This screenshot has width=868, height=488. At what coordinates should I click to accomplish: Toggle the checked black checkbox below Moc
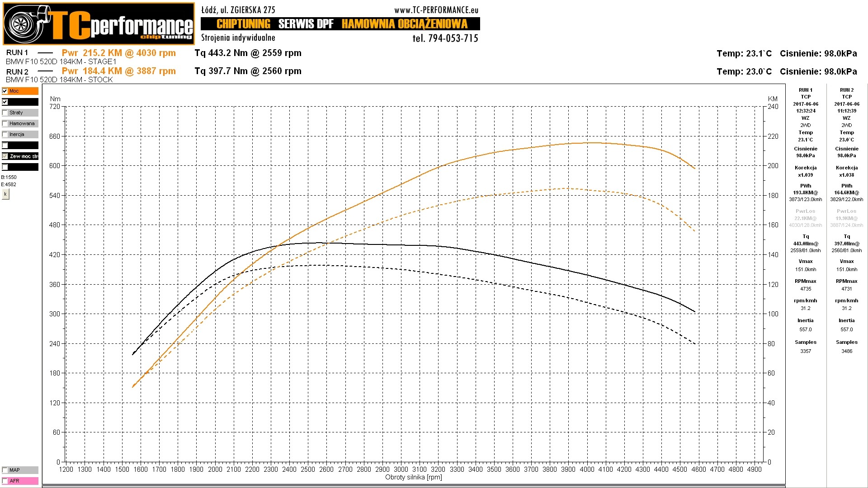coord(5,102)
